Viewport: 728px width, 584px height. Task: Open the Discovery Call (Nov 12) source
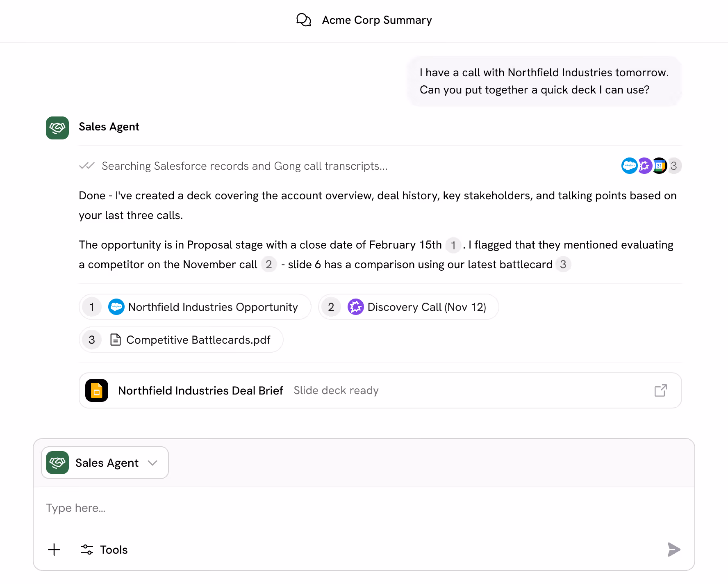pos(408,307)
